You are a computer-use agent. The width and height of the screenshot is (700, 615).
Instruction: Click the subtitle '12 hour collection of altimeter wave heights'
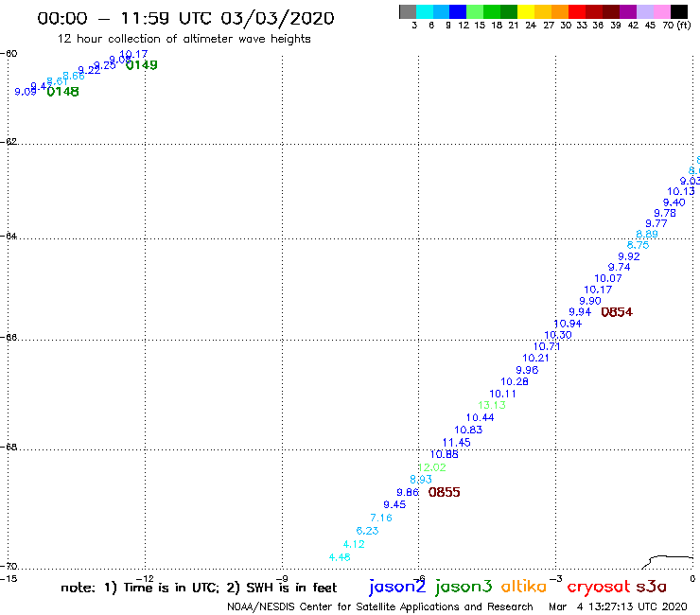(184, 39)
